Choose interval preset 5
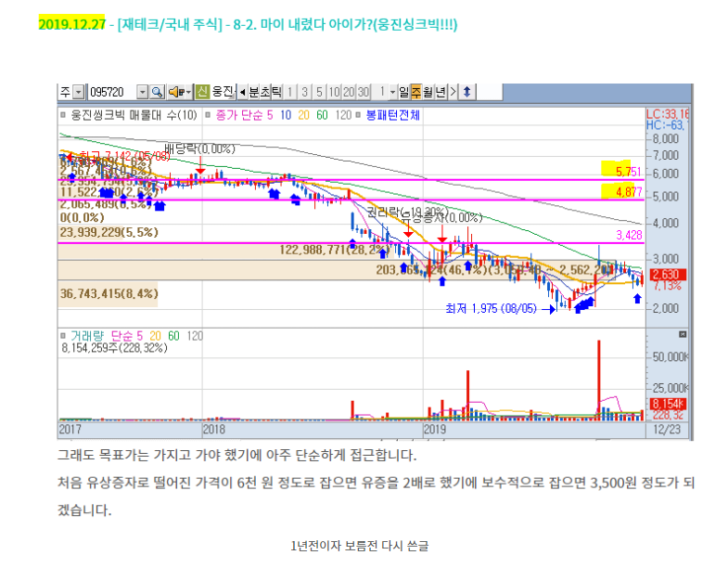 coord(319,92)
